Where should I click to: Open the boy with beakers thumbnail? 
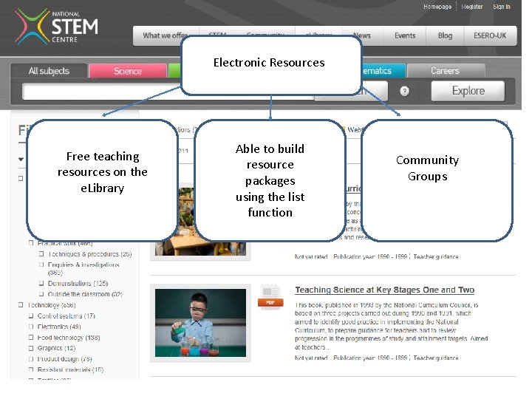click(x=200, y=323)
